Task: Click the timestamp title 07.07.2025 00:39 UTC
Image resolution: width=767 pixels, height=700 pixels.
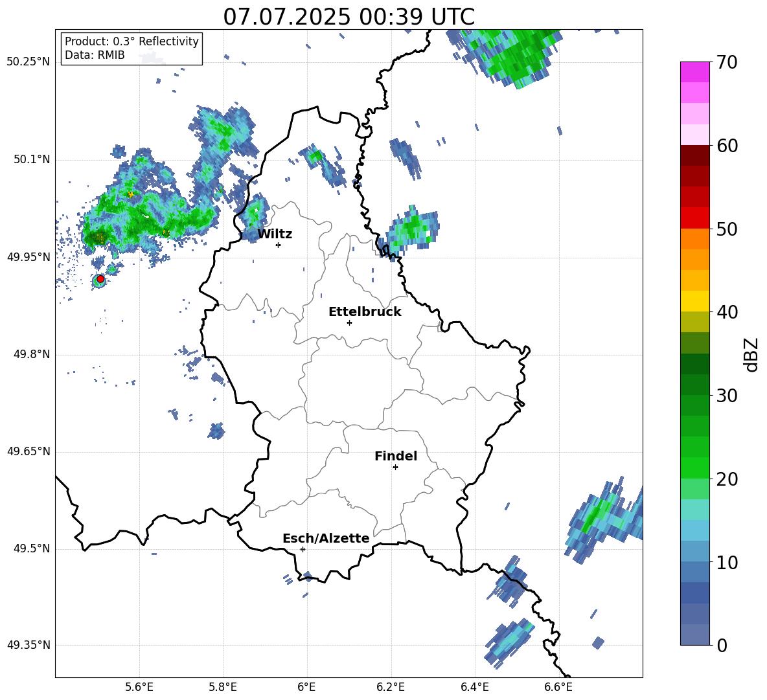Action: pyautogui.click(x=349, y=17)
